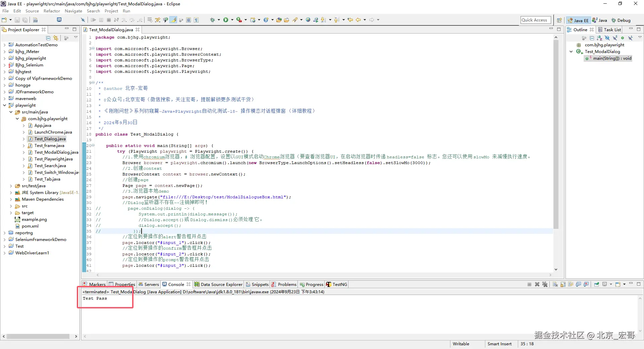Toggle Link with Editor in Project Explorer
Screen dimensions: 644x349
[56, 38]
